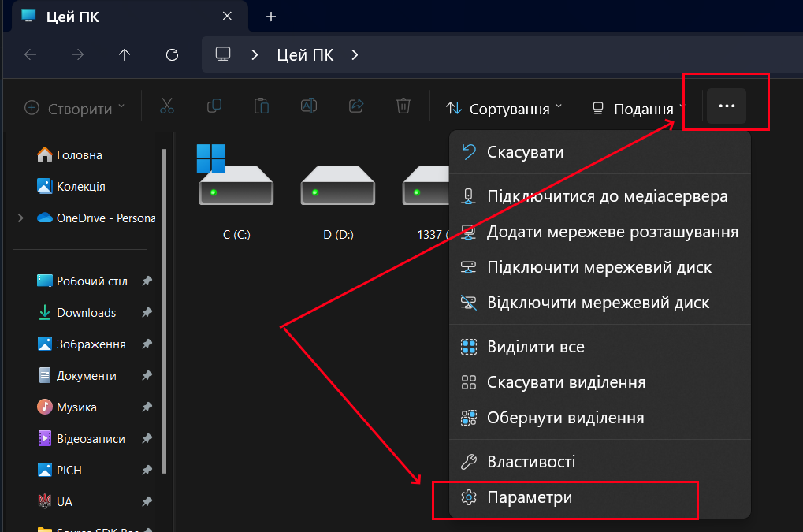Refresh the current folder view
Screen dimensions: 803x532
[x=173, y=54]
